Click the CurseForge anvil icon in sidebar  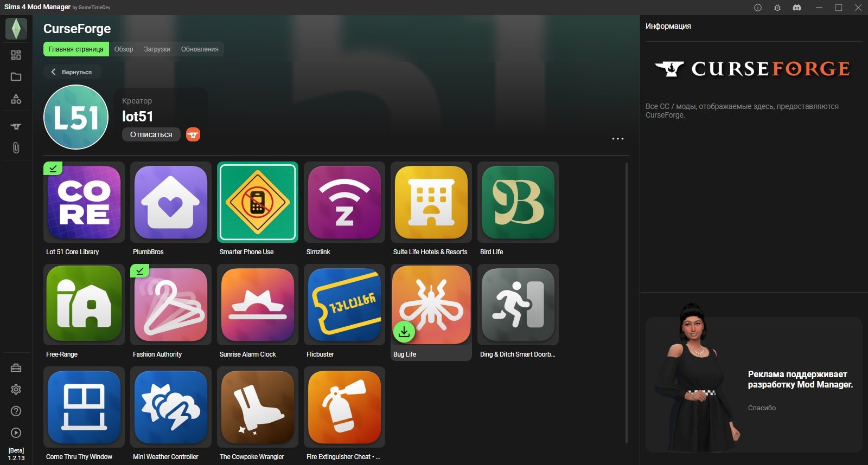tap(16, 126)
